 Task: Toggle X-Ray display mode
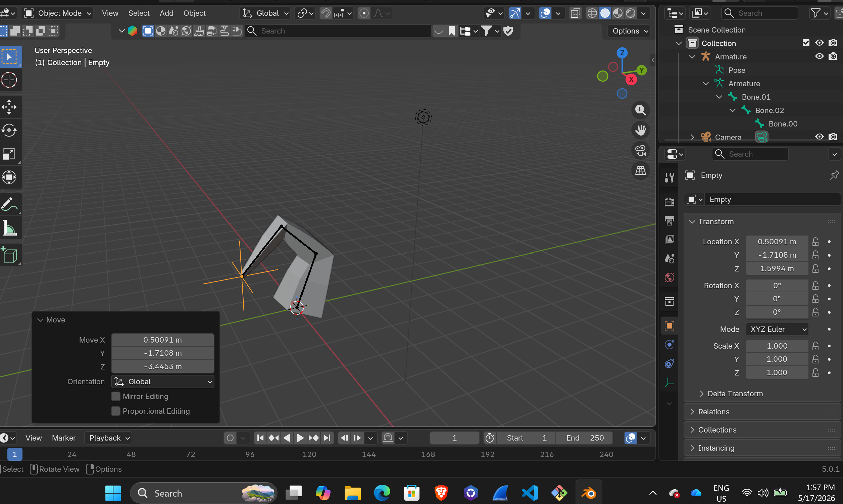coord(575,13)
